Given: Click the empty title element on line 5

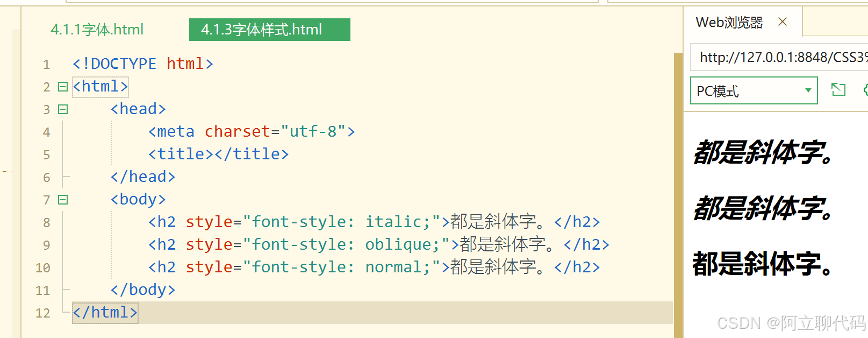Looking at the screenshot, I should coord(218,153).
